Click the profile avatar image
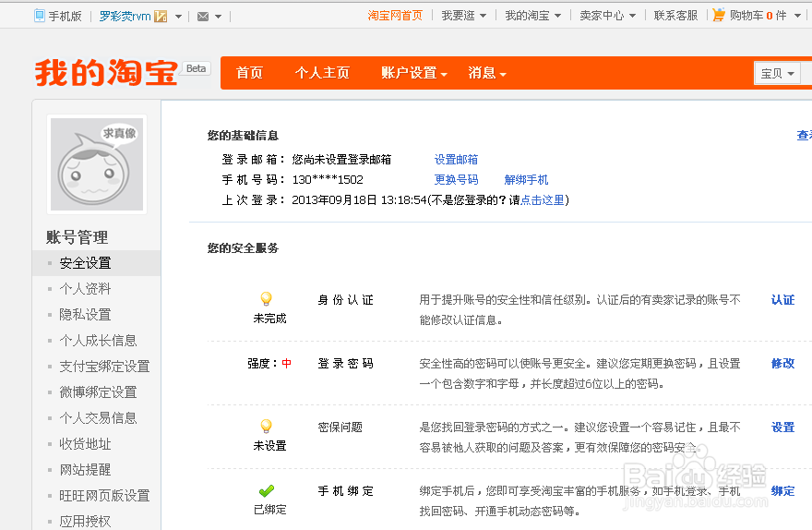This screenshot has height=530, width=812. click(x=97, y=164)
